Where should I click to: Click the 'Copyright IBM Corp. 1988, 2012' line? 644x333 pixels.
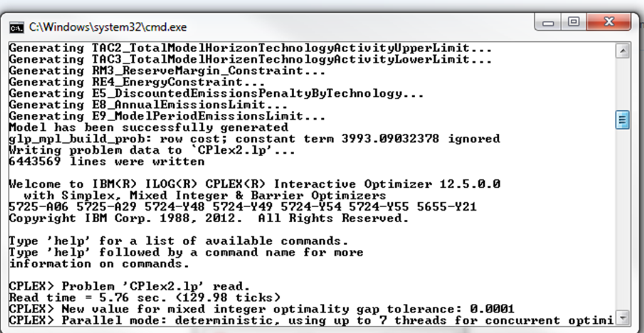(209, 219)
